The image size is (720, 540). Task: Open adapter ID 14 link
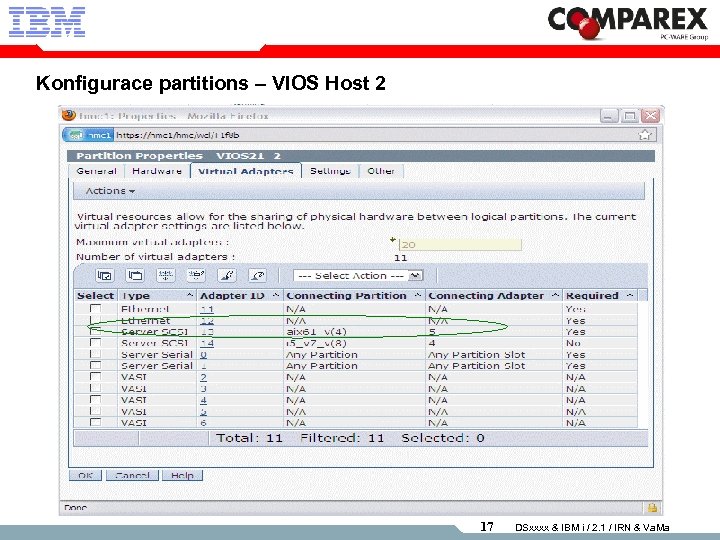(x=207, y=343)
